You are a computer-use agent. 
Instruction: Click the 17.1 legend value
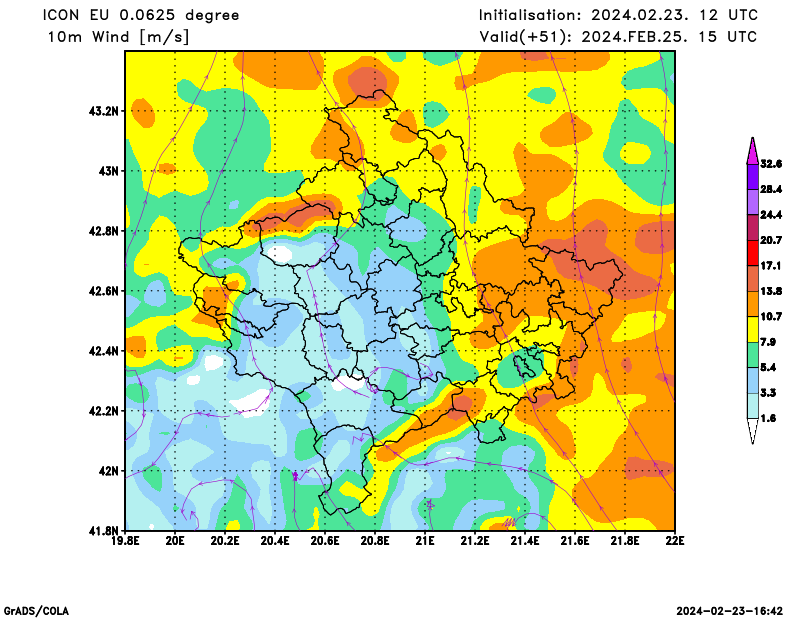click(771, 266)
